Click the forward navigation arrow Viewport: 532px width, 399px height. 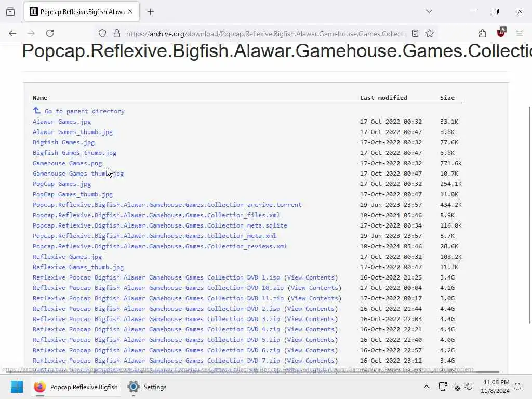[31, 33]
